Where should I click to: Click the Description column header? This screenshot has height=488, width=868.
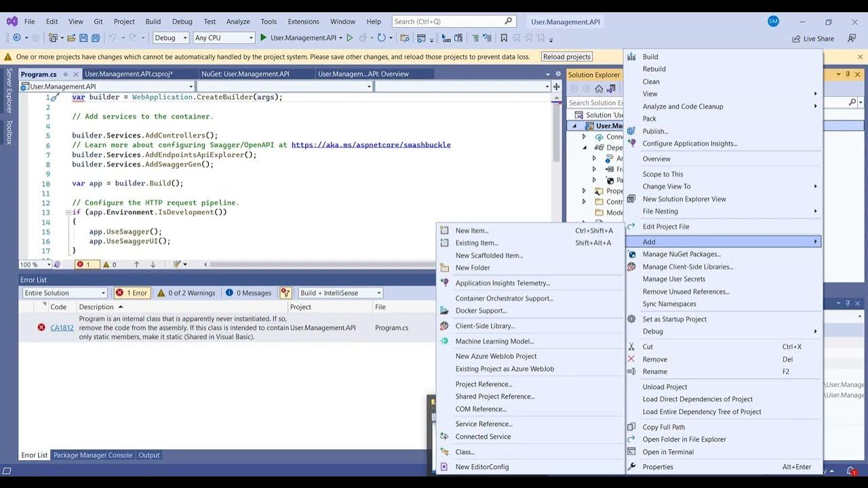pyautogui.click(x=96, y=307)
